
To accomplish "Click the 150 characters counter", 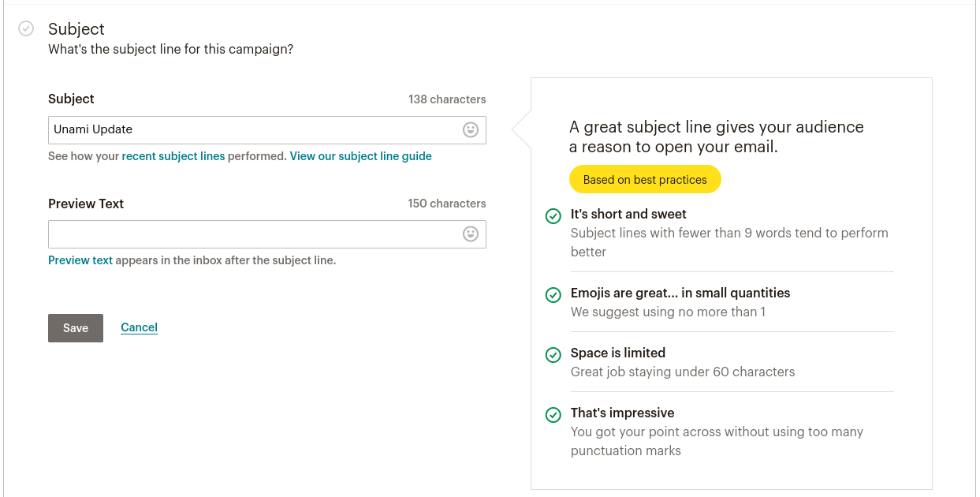I will point(446,204).
